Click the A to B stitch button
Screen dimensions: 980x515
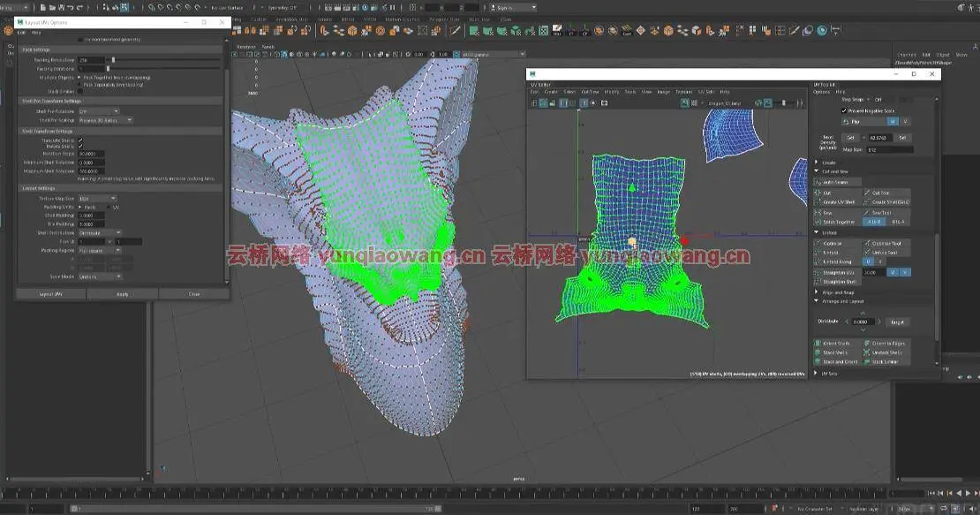click(x=874, y=222)
